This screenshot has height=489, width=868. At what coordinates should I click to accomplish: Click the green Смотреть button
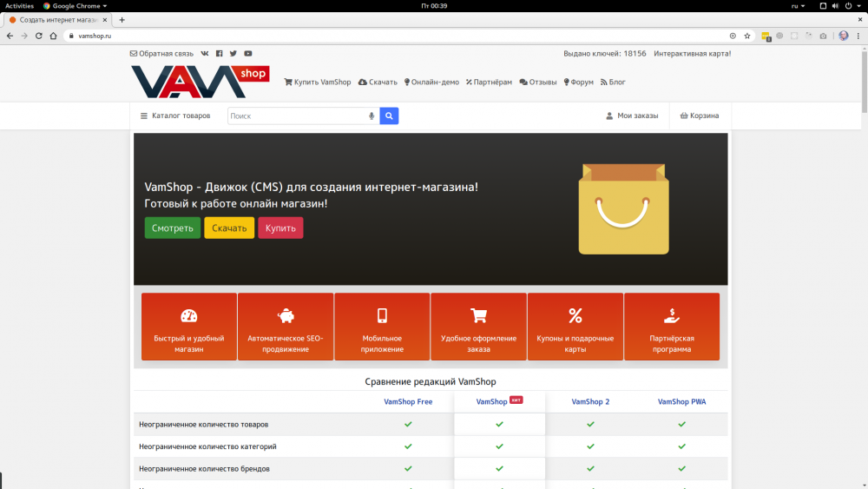pos(172,228)
